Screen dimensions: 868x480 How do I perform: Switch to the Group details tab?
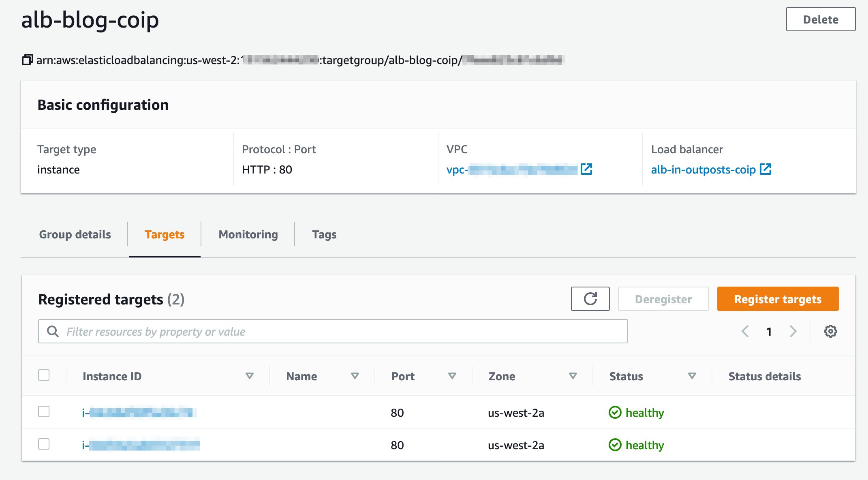[75, 234]
